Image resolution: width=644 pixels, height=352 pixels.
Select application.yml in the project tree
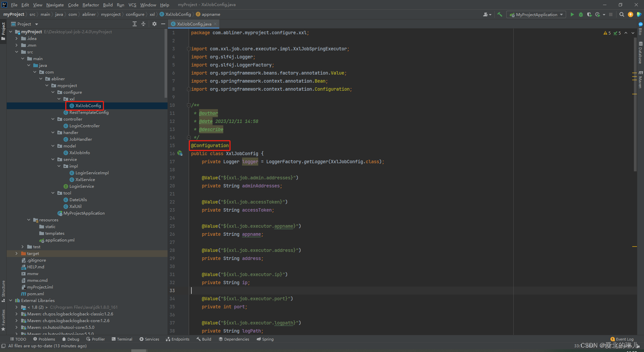coord(60,240)
